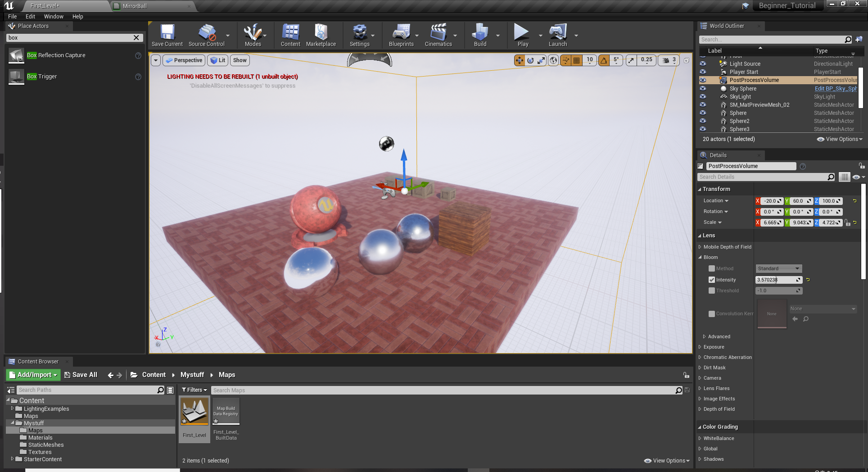The image size is (868, 472).
Task: Enable the Bloom Threshold checkbox
Action: (x=712, y=290)
